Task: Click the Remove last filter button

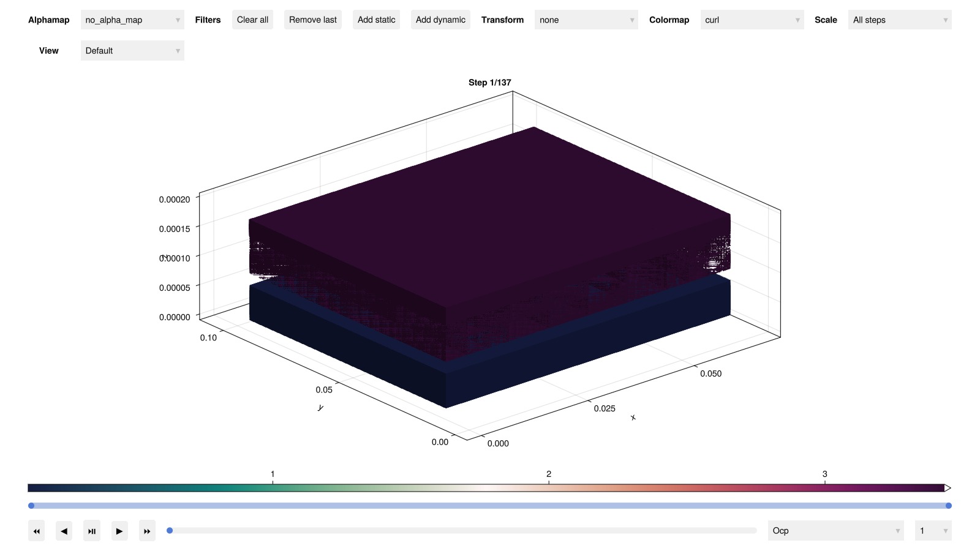Action: (313, 20)
